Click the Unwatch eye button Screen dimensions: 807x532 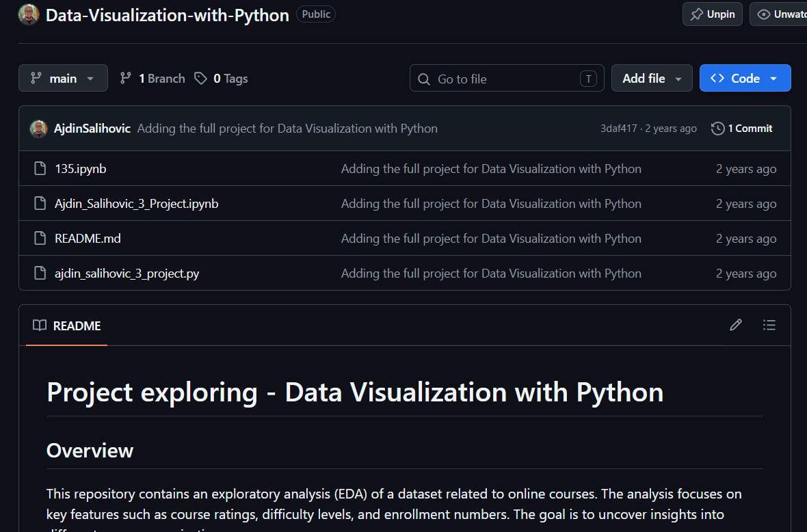(x=780, y=14)
